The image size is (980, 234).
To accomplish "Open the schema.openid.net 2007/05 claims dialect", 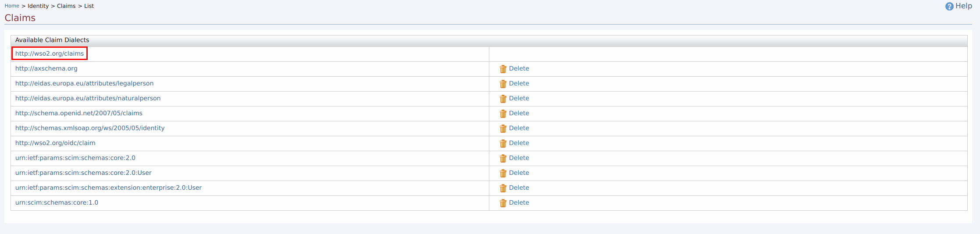I will [x=79, y=113].
